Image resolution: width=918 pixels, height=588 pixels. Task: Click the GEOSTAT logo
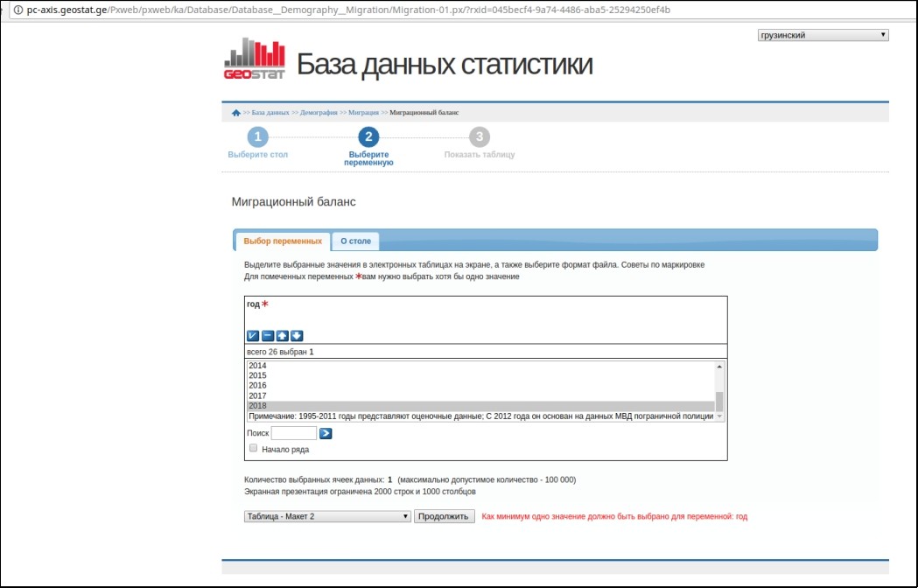point(255,59)
